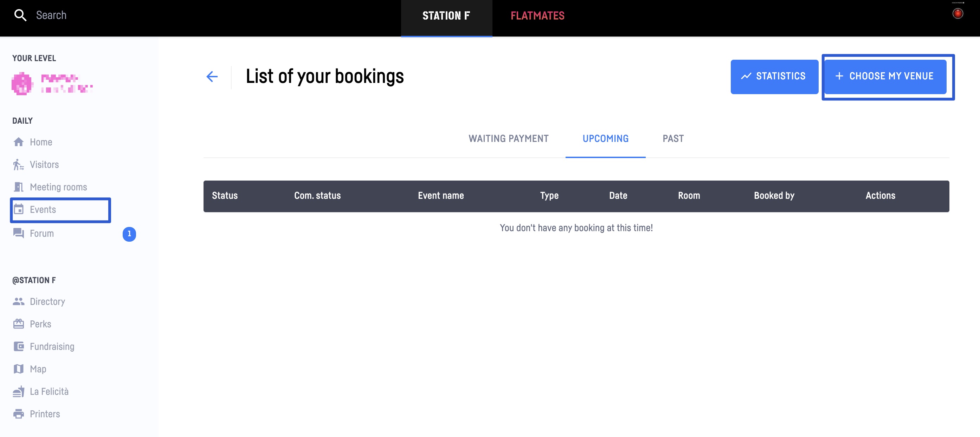This screenshot has width=980, height=437.
Task: Go back using the blue arrow
Action: point(212,77)
